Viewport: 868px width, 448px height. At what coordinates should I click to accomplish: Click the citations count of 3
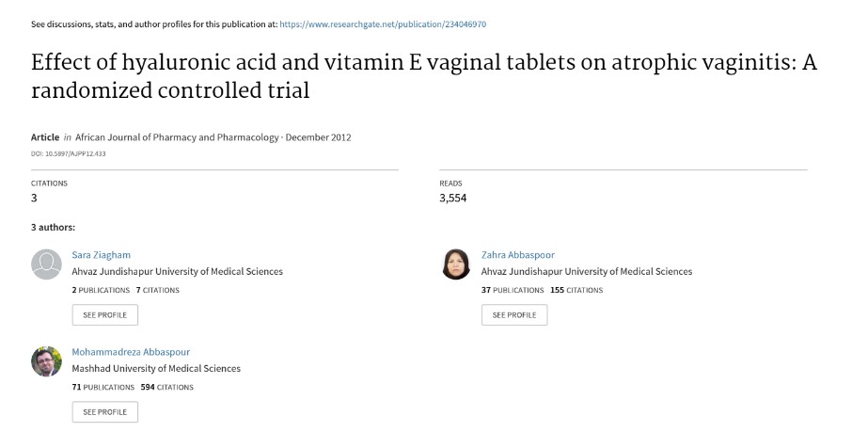[x=34, y=198]
